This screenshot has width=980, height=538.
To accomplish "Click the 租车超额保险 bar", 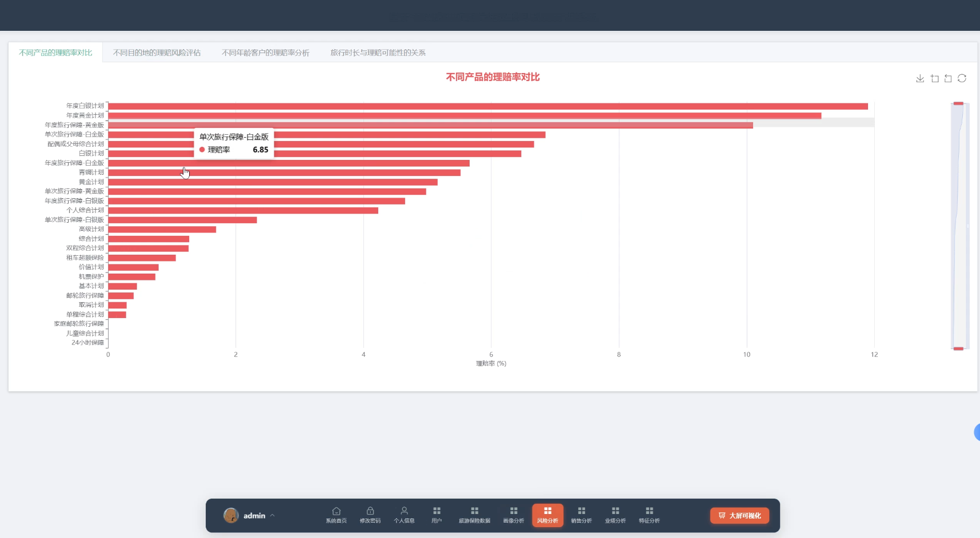I will [142, 258].
